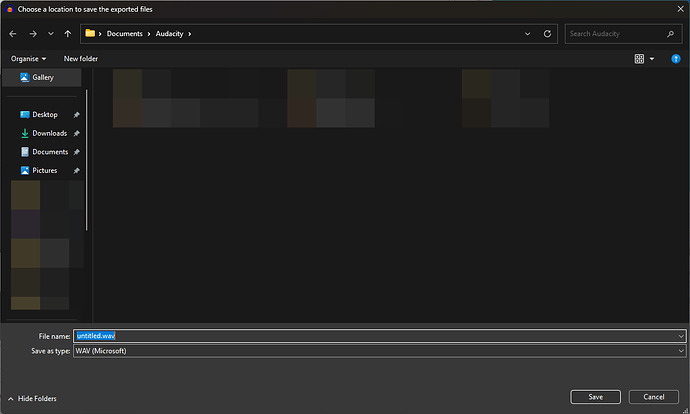Viewport: 690px width, 414px height.
Task: Open the help question mark icon
Action: coord(675,59)
